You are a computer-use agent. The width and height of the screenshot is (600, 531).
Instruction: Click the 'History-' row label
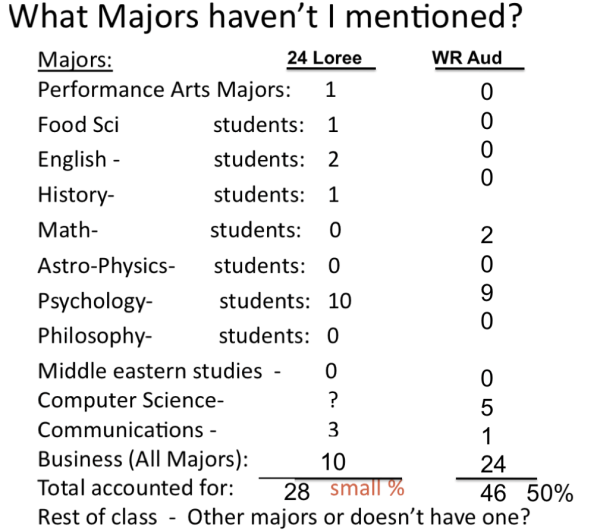(76, 194)
